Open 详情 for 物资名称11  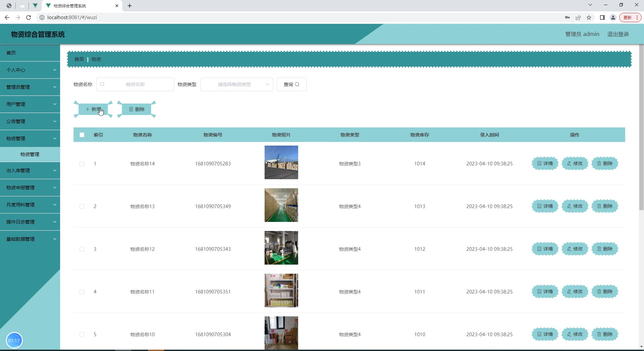tap(545, 291)
